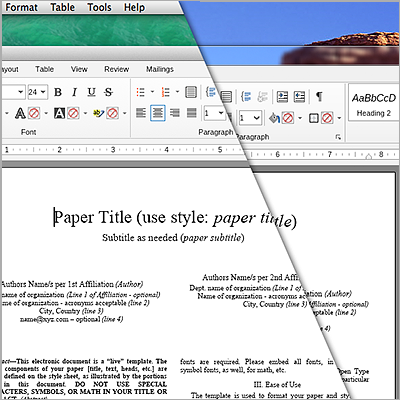
Task: Click text background A icon
Action: 59,113
